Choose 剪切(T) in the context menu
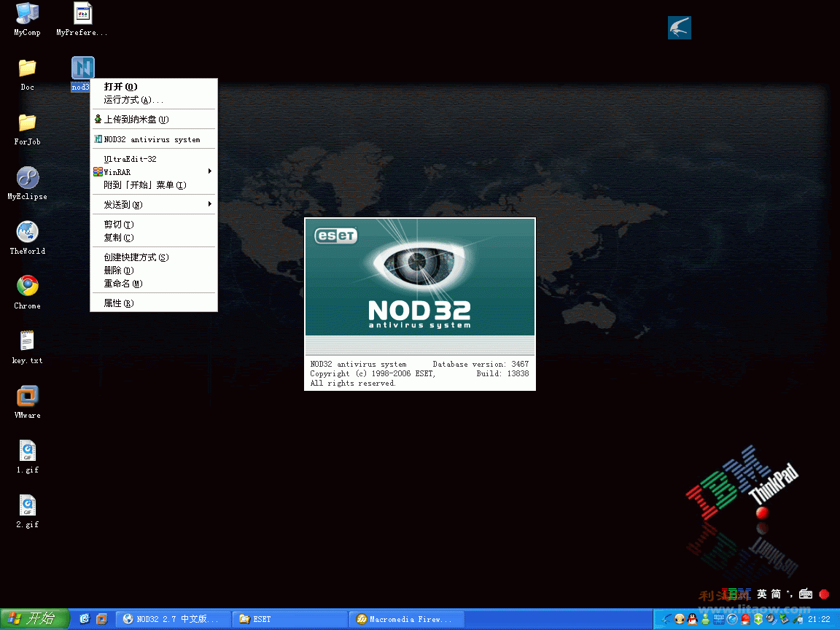840x630 pixels. click(x=154, y=225)
